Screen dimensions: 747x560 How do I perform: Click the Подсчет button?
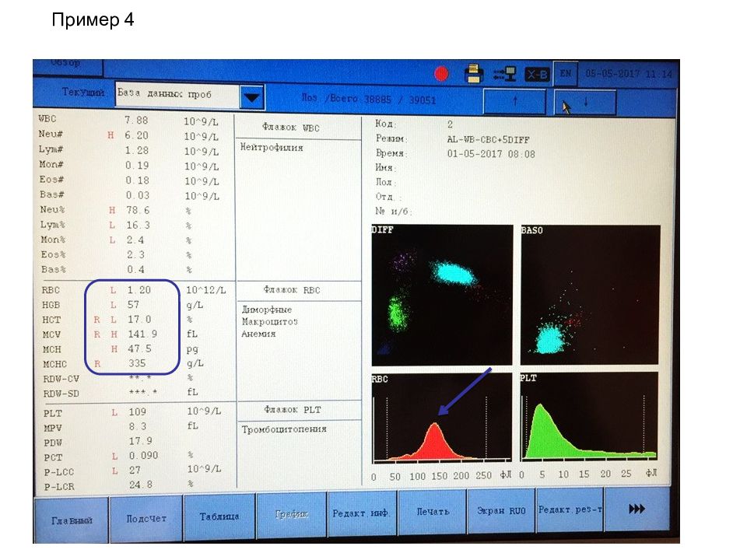146,518
